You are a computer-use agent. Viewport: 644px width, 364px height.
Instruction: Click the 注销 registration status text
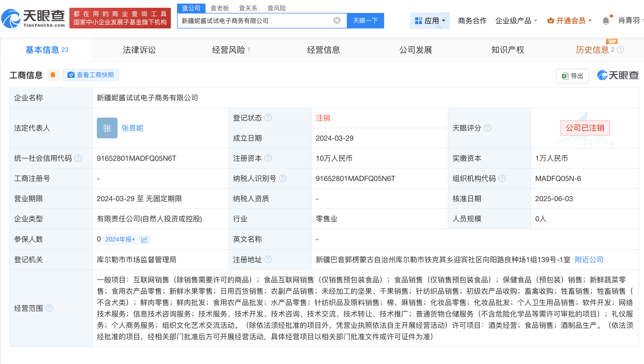pyautogui.click(x=323, y=118)
